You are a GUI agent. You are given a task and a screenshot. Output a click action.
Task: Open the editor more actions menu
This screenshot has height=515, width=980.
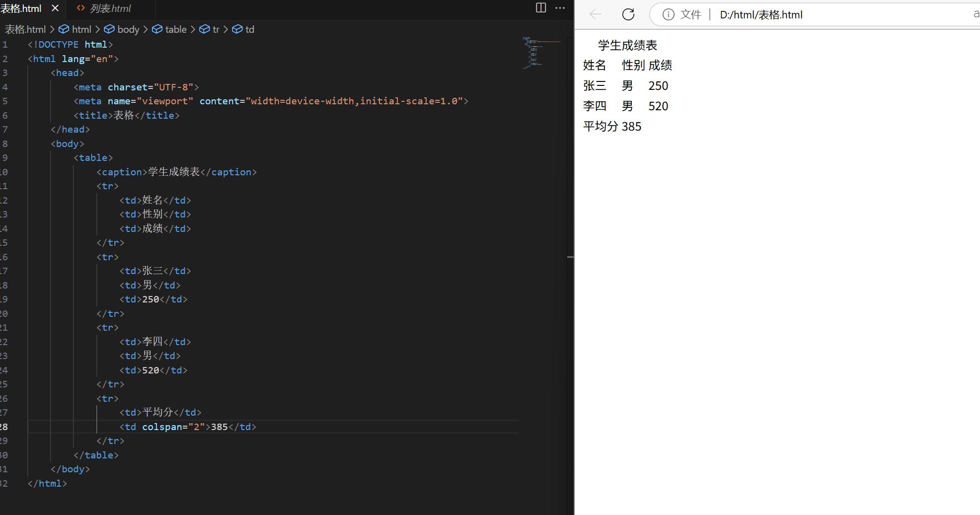coord(560,8)
